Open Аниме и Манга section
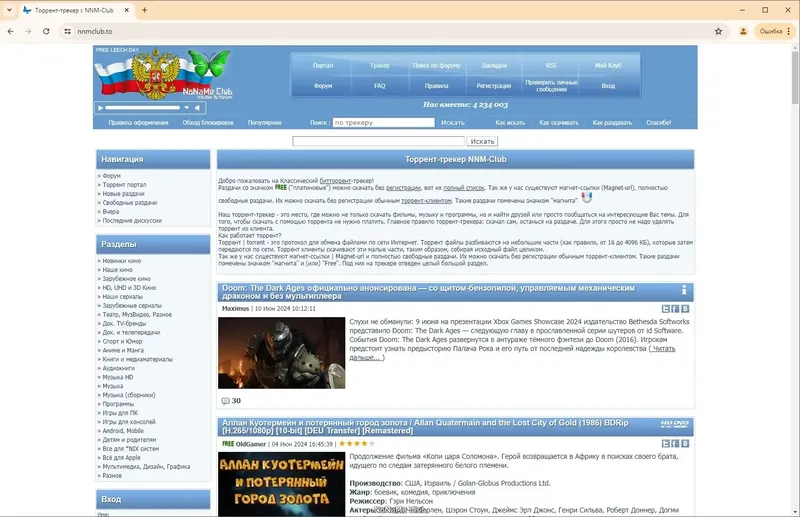This screenshot has width=800, height=517. tap(123, 351)
